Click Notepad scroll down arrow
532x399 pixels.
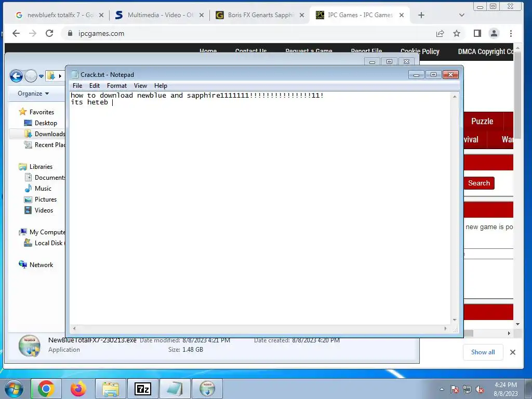pos(455,320)
